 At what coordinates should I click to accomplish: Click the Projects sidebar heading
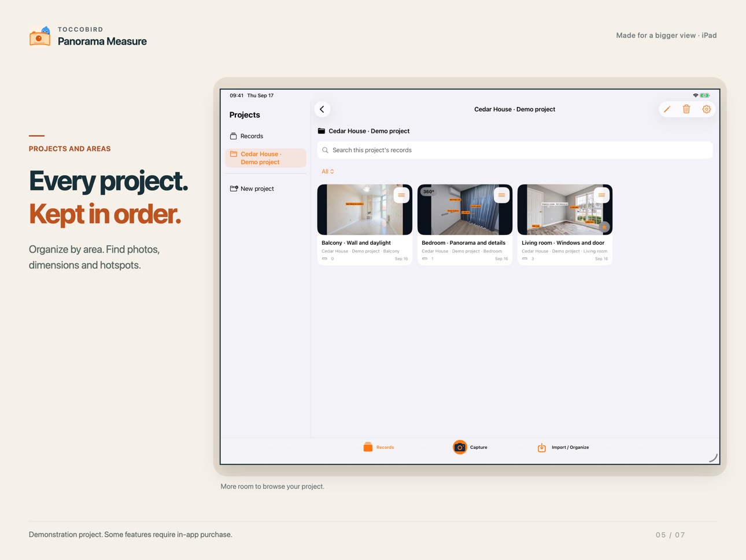245,115
